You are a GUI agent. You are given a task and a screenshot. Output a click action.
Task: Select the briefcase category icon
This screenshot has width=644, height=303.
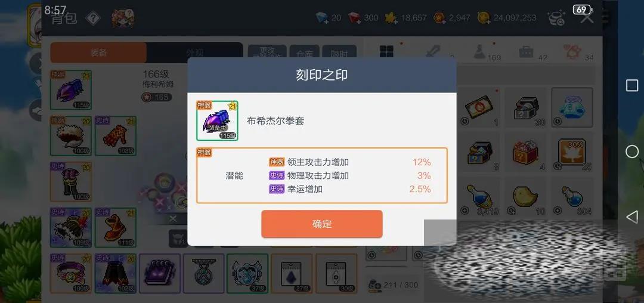coord(526,52)
